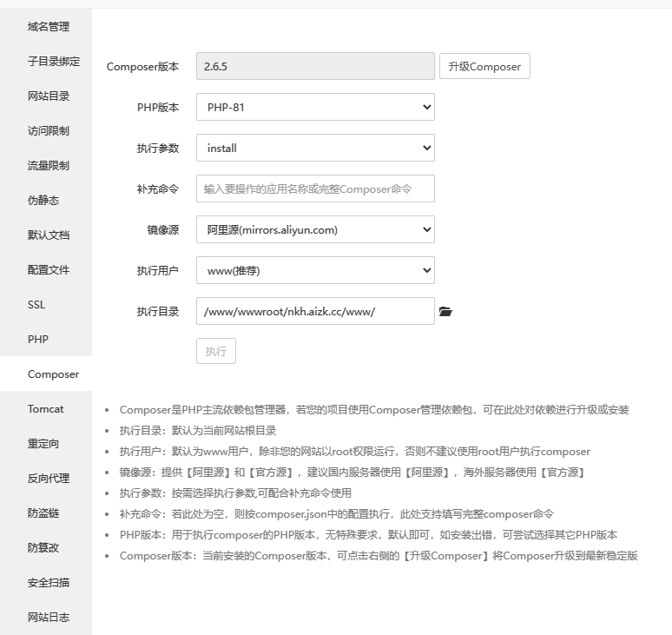672x635 pixels.
Task: Click the help line starting 'Composer是PHP主流依赖包管理器'
Action: (374, 410)
